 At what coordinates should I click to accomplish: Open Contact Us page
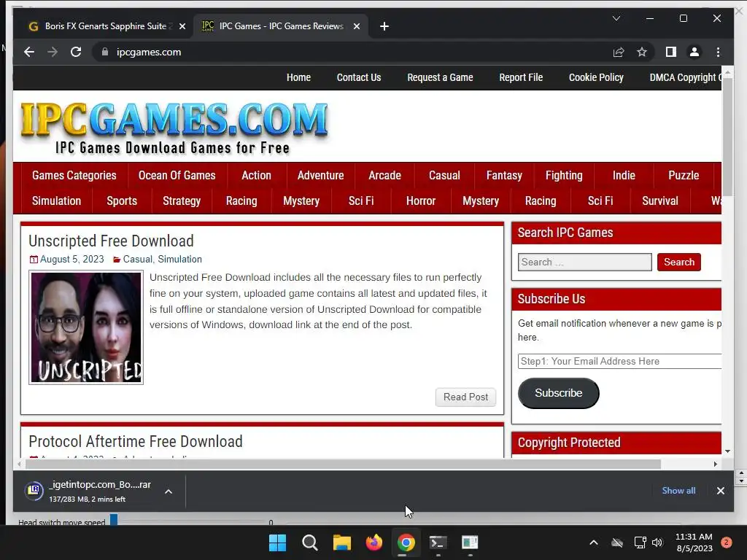359,77
